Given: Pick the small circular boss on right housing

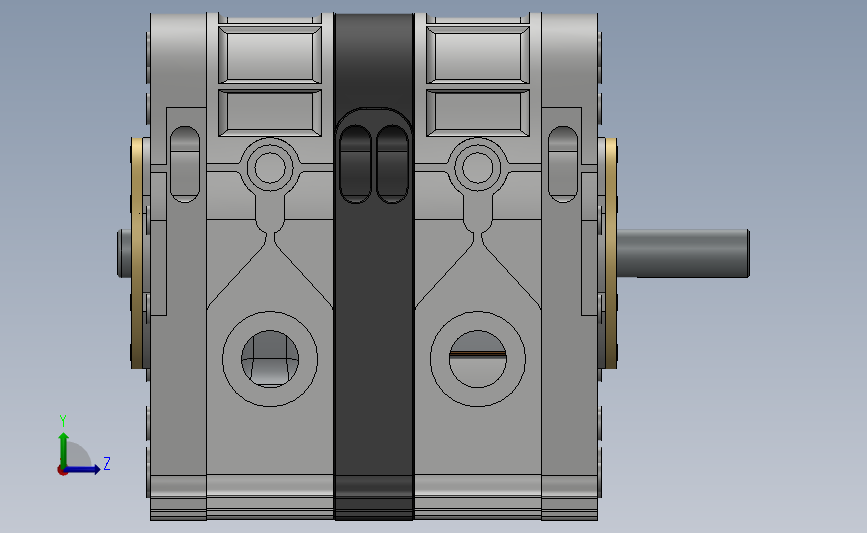Looking at the screenshot, I should coord(478,167).
